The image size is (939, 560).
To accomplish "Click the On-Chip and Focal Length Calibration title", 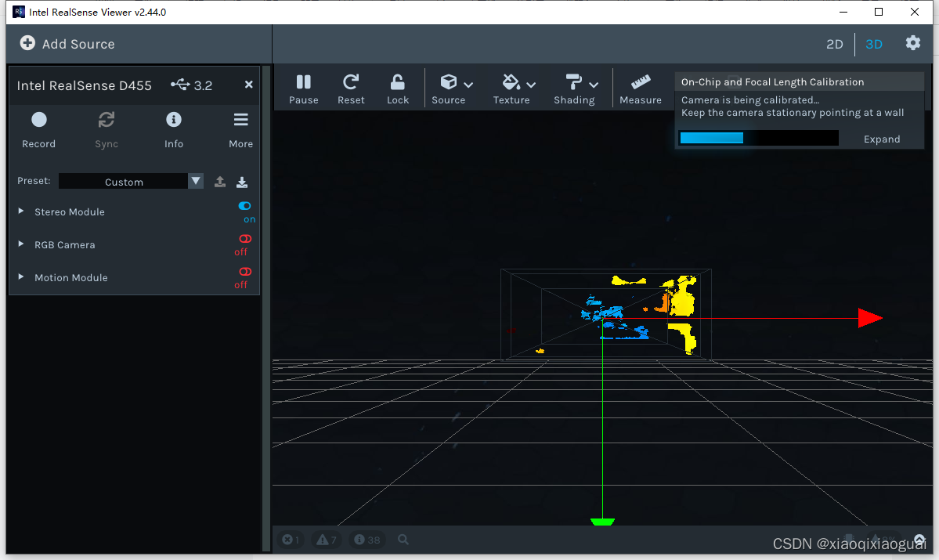I will pyautogui.click(x=772, y=82).
